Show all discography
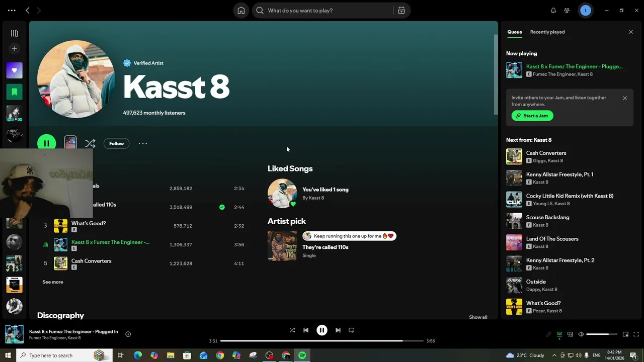Screen dimensions: 644x362 tap(478, 317)
